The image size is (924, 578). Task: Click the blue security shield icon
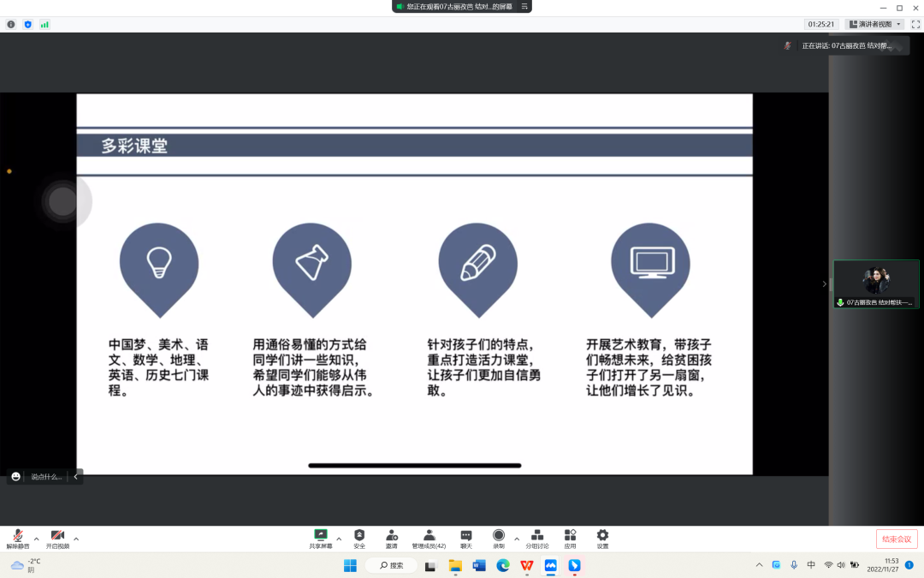pyautogui.click(x=27, y=24)
